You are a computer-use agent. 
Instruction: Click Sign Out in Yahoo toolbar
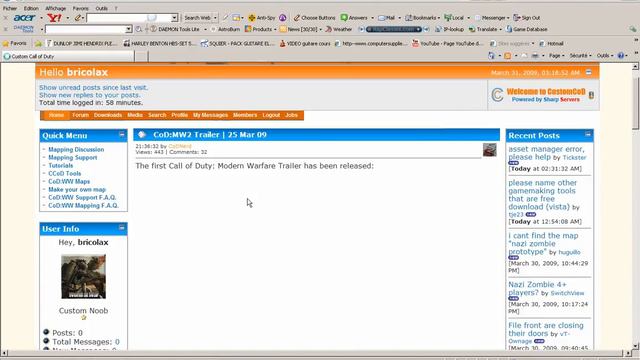pos(527,18)
